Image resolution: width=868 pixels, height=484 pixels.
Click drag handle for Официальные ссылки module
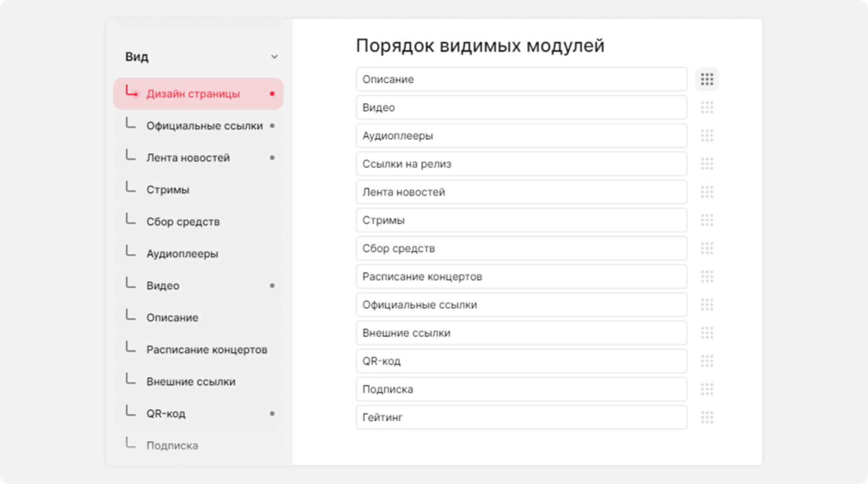tap(707, 305)
